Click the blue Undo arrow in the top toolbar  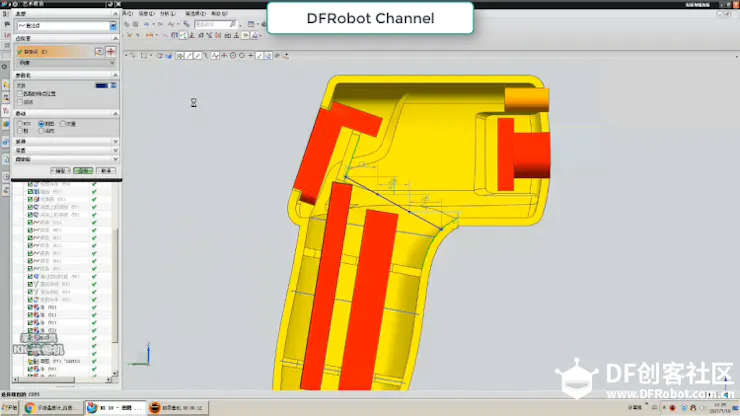[146, 24]
